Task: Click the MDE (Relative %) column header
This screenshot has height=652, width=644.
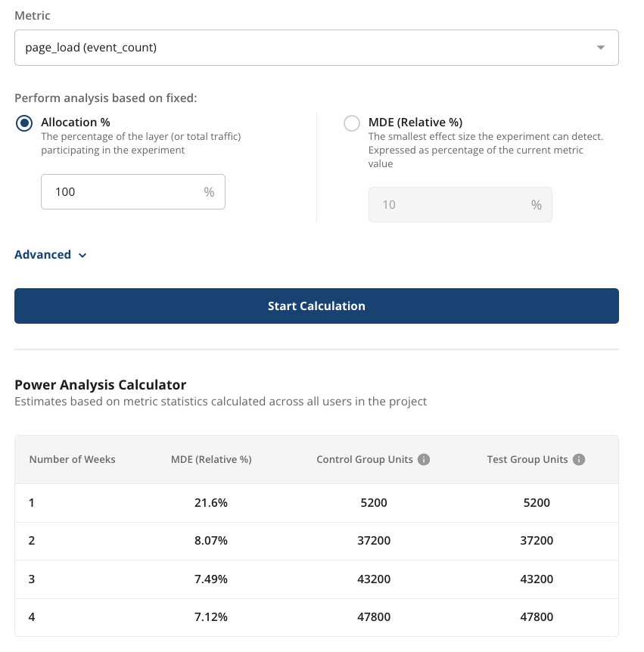Action: 210,458
